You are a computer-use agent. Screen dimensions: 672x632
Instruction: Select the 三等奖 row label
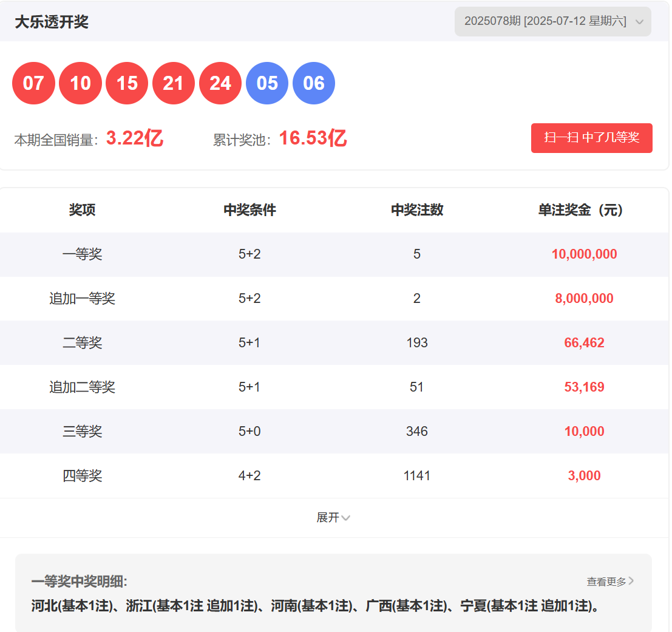(83, 431)
